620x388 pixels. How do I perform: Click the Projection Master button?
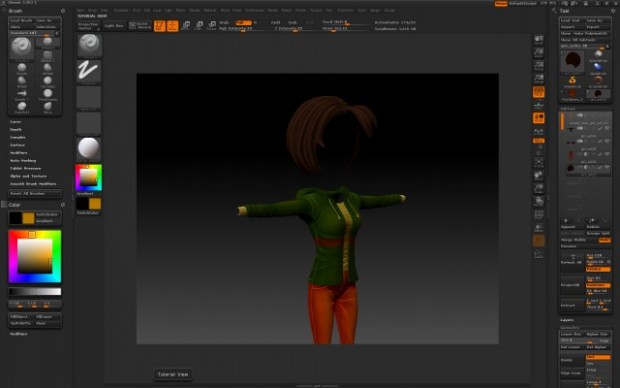click(x=89, y=26)
